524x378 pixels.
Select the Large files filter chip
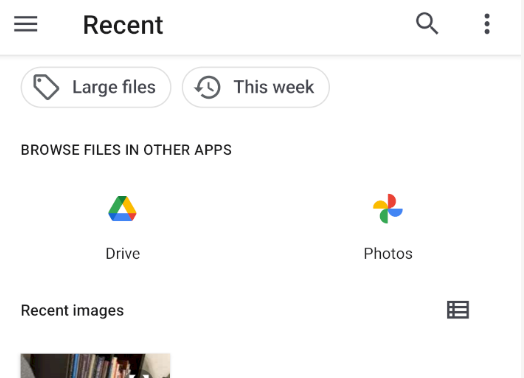point(96,87)
